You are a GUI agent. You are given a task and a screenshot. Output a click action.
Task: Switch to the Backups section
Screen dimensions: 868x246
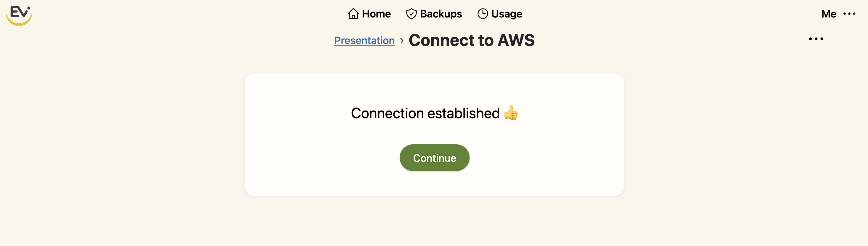[434, 14]
